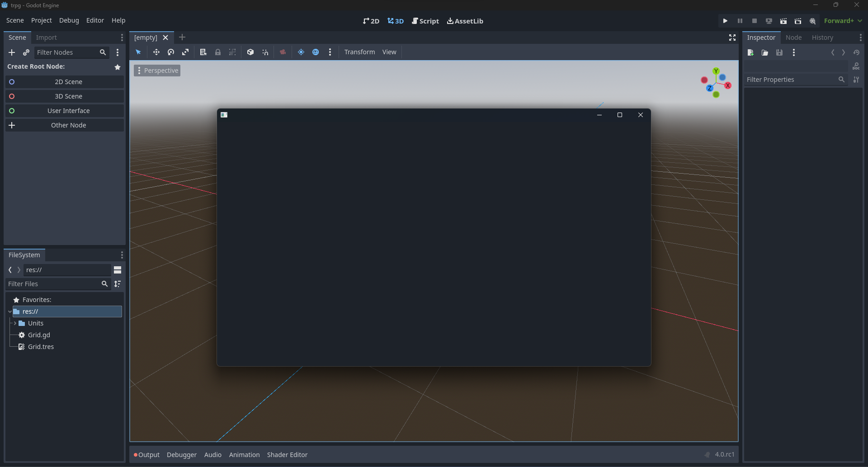Select the Scale mode tool

[185, 52]
